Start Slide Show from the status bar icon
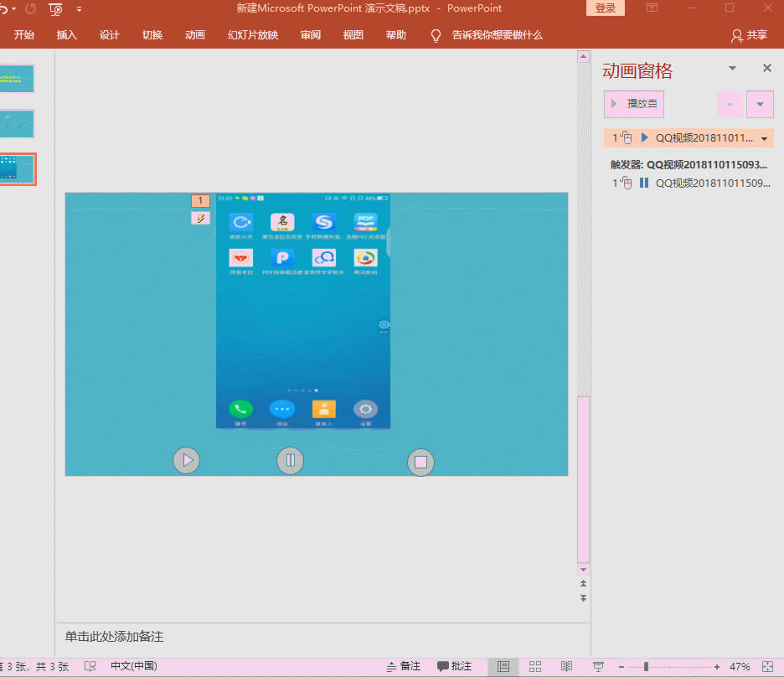Viewport: 784px width, 677px height. click(x=598, y=665)
